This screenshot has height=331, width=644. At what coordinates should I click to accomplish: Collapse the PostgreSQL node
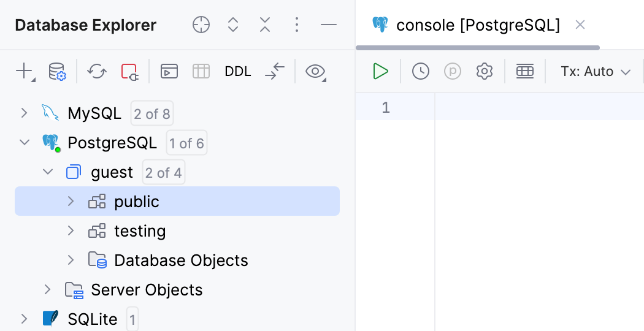pyautogui.click(x=24, y=143)
